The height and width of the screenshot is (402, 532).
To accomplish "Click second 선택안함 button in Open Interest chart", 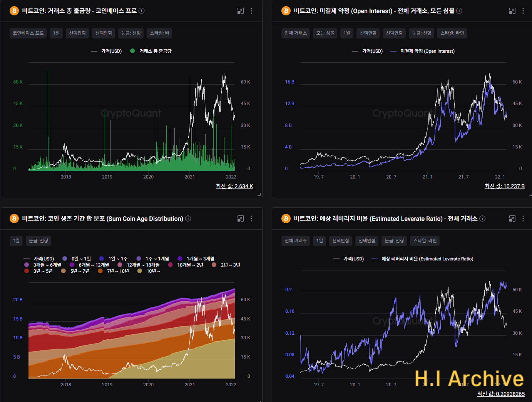I will 395,33.
